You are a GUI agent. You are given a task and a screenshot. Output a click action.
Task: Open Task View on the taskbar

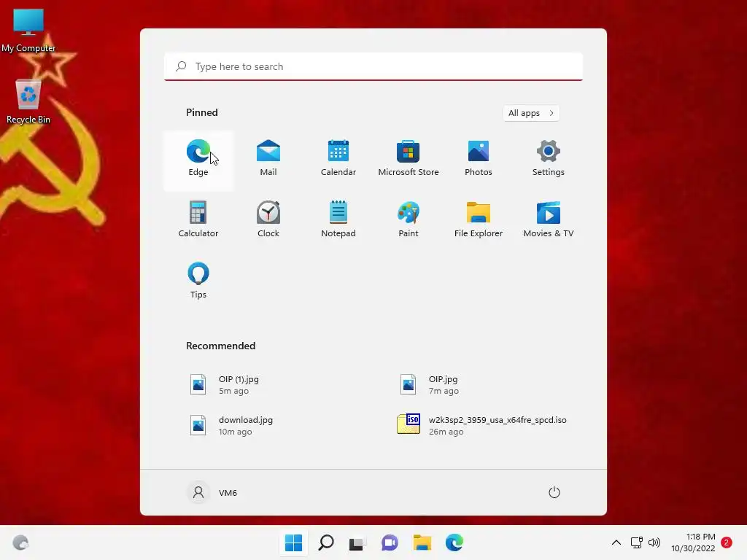tap(357, 542)
